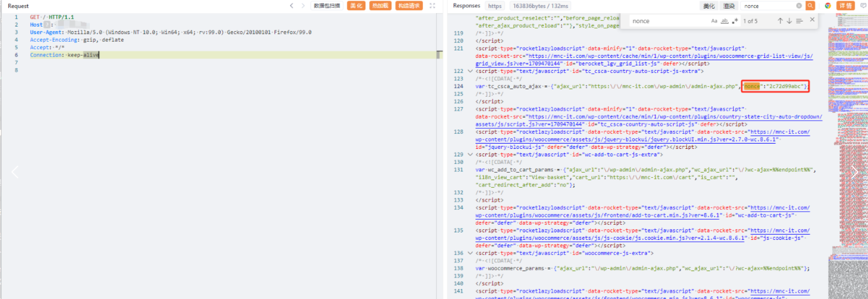The image size is (868, 299).
Task: Click User-Agent header line in Request
Action: pos(171,32)
